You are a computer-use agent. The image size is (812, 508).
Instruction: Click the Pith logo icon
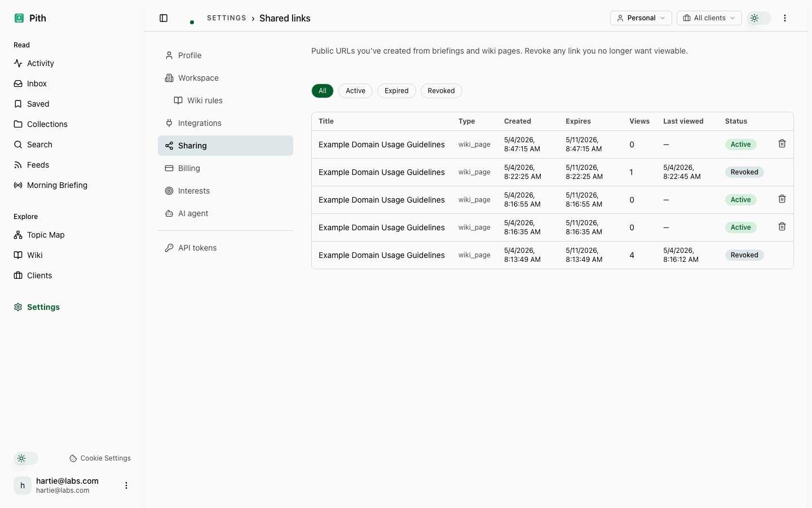[x=19, y=18]
